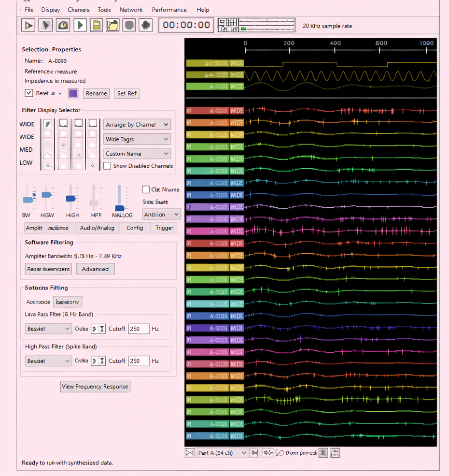449x476 pixels.
Task: Click the last icon below the waveform display
Action: [335, 453]
